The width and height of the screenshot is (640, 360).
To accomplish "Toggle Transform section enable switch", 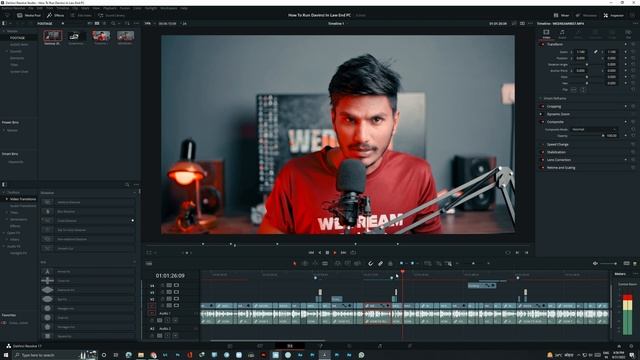I will pos(542,44).
